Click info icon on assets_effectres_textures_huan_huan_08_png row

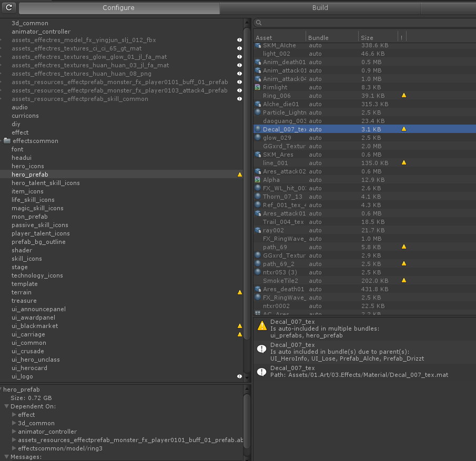pyautogui.click(x=239, y=74)
